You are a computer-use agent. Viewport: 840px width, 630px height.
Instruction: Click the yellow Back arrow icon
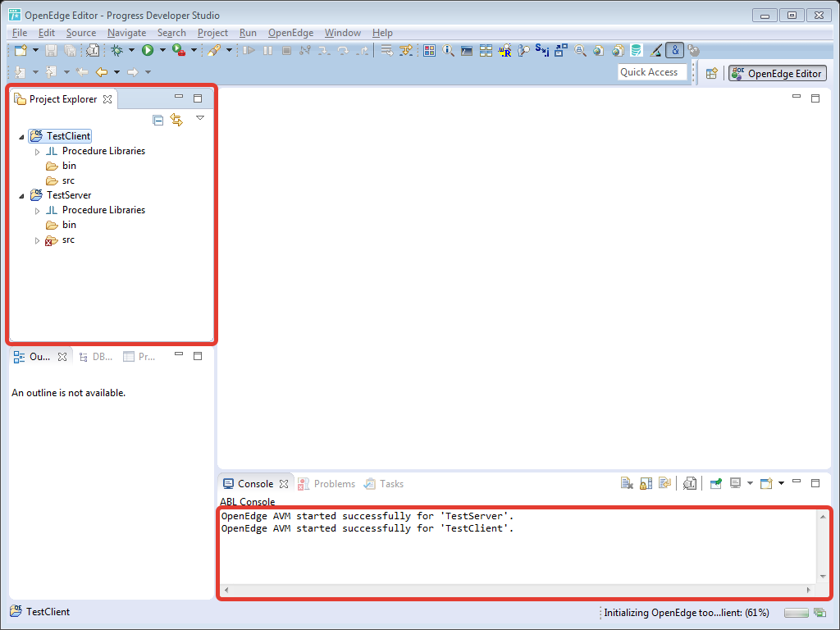click(101, 72)
